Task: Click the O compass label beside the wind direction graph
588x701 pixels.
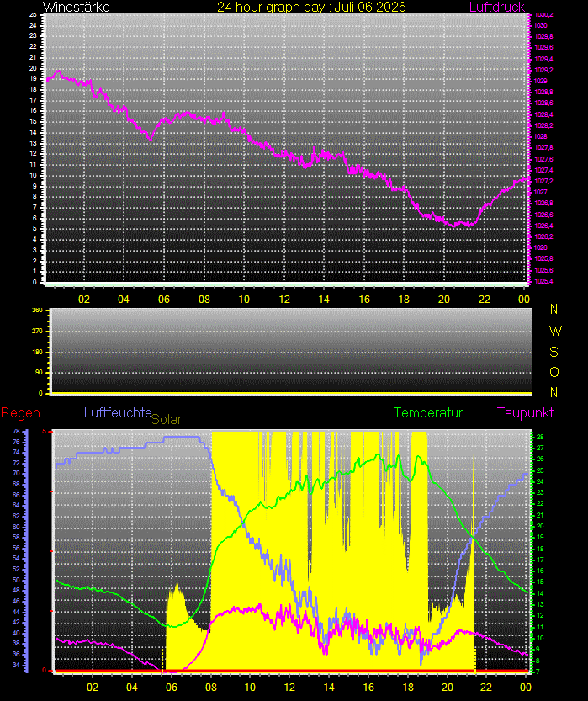Action: coord(554,372)
